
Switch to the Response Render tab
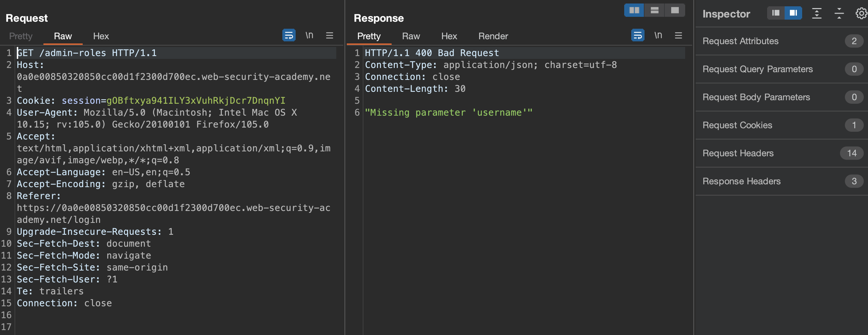pos(493,36)
